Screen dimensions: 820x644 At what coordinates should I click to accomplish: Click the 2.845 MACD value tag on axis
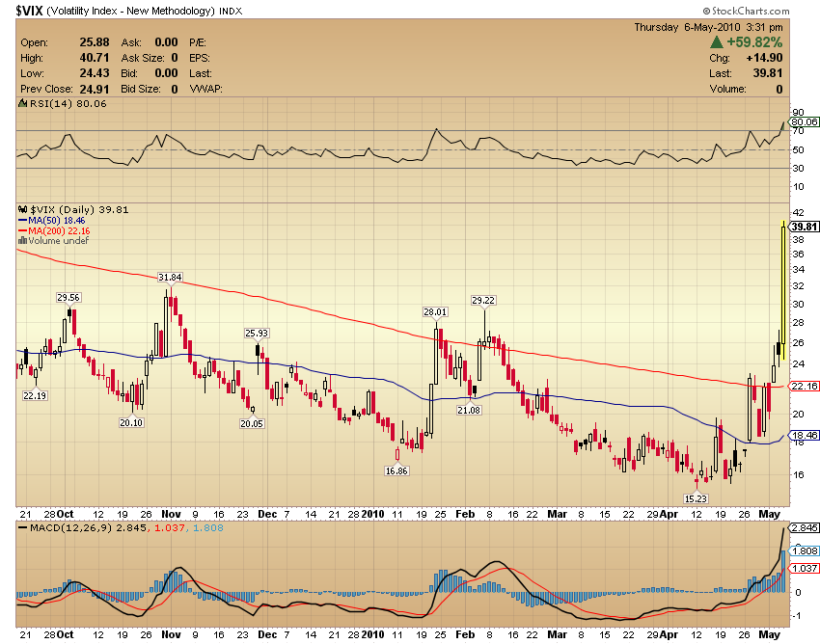coord(804,528)
